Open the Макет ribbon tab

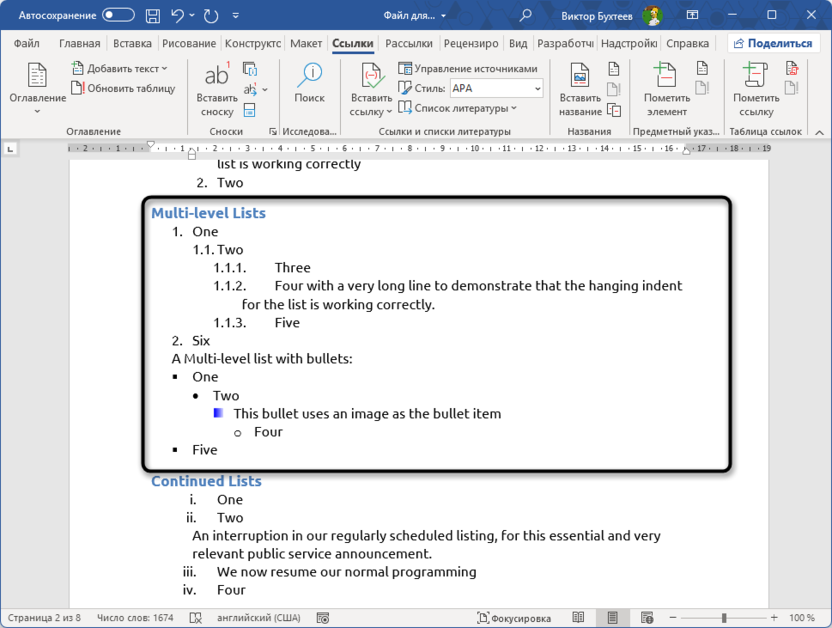click(x=306, y=43)
